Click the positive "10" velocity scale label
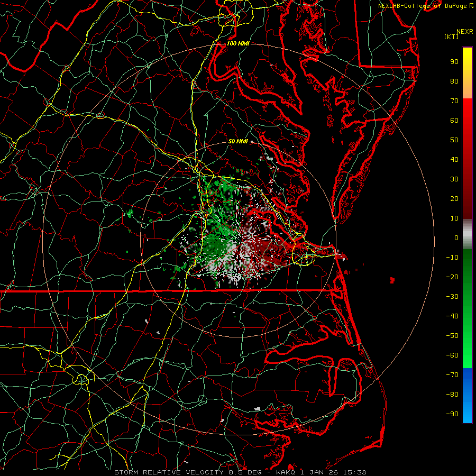The width and height of the screenshot is (476, 476). point(454,218)
